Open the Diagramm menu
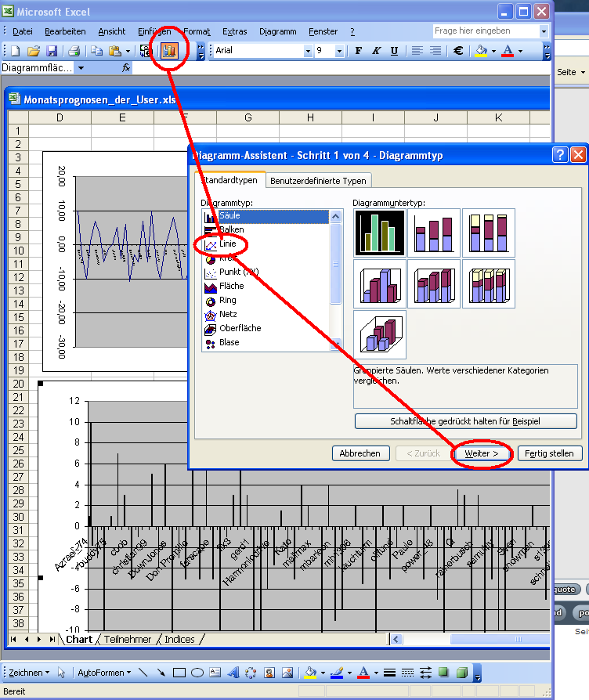589x700 pixels. (x=278, y=31)
